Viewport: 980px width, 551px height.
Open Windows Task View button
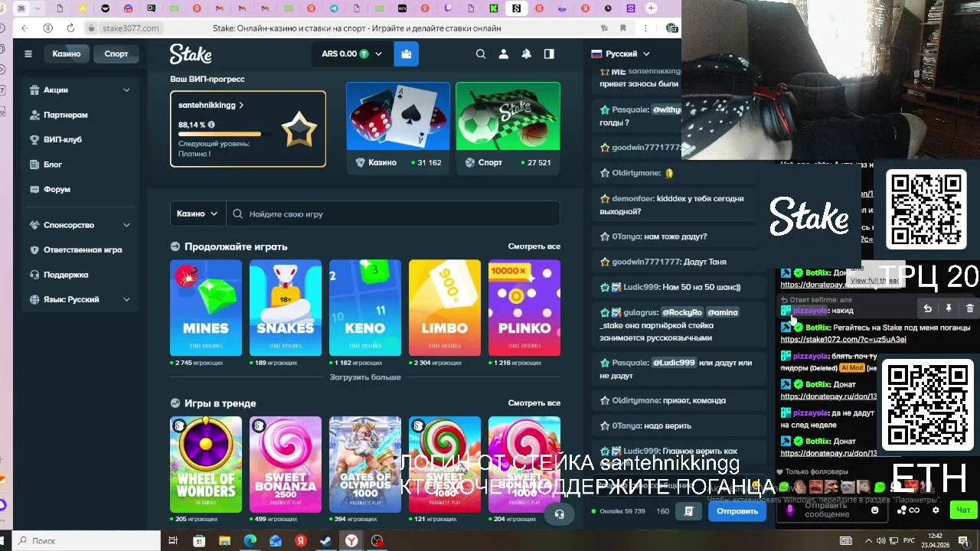point(173,540)
